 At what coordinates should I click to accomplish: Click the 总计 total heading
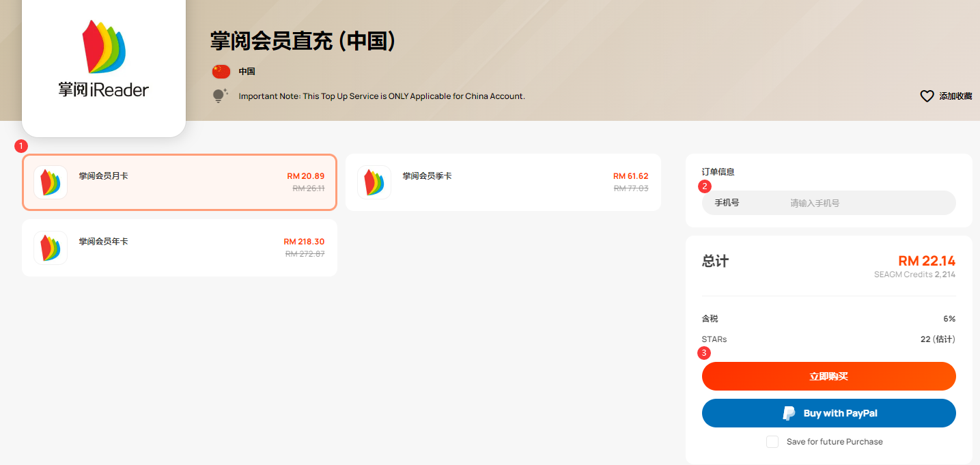(716, 261)
